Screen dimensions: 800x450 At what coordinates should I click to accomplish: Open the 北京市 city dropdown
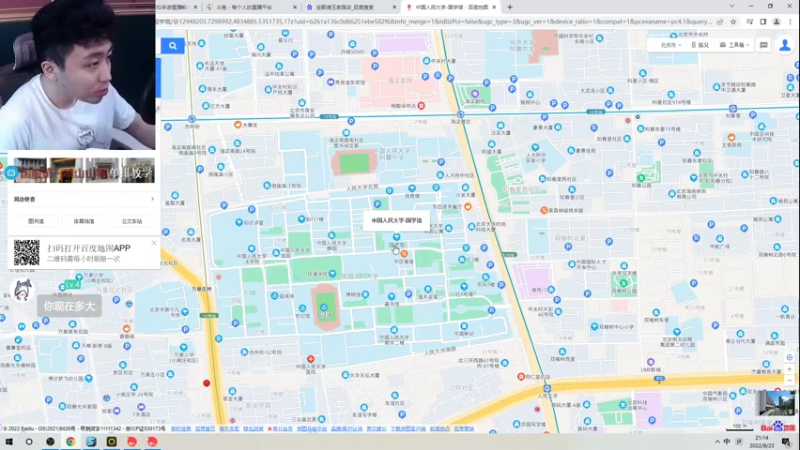tap(670, 45)
